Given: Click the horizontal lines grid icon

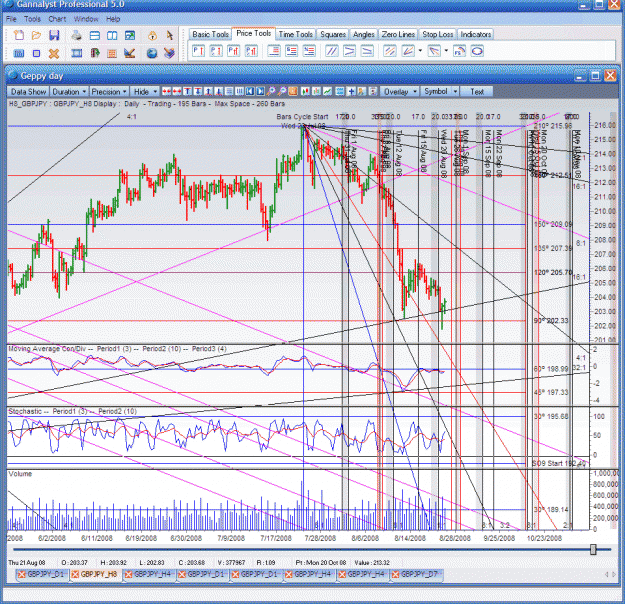Looking at the screenshot, I should pos(229,92).
